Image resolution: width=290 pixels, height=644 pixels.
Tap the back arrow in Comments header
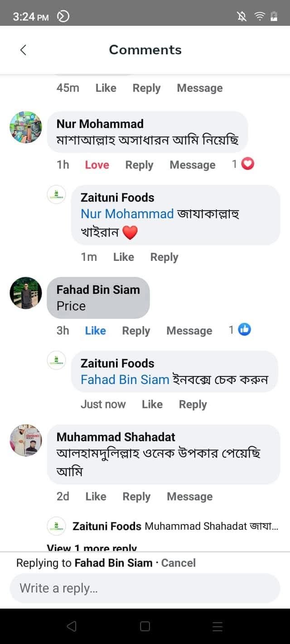24,50
